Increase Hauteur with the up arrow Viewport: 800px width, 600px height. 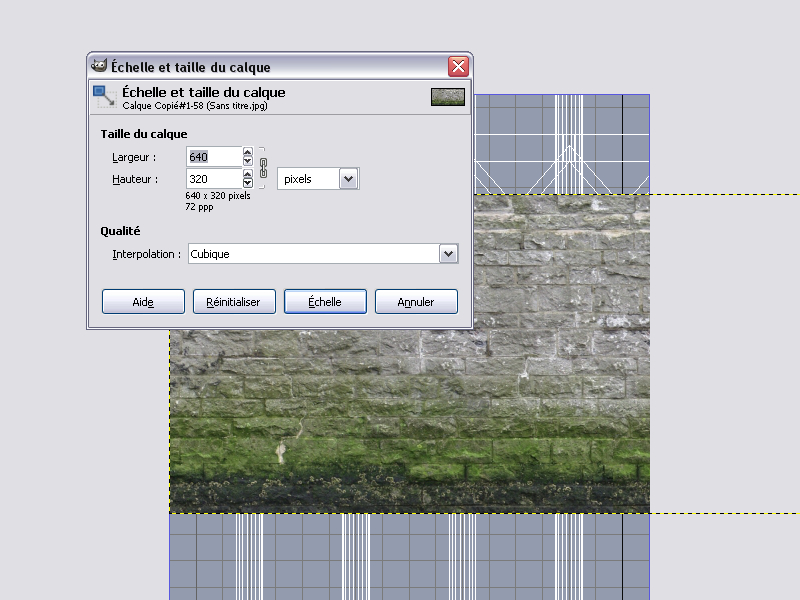point(248,174)
